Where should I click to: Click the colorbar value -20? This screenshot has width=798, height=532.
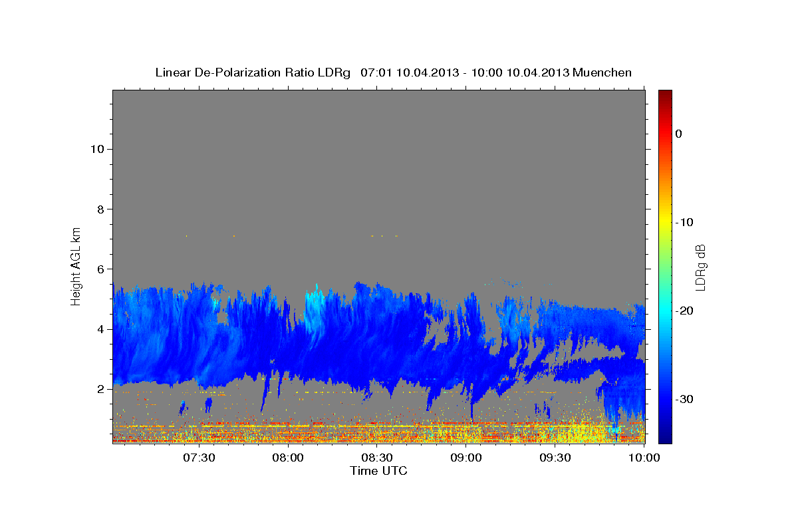click(684, 311)
